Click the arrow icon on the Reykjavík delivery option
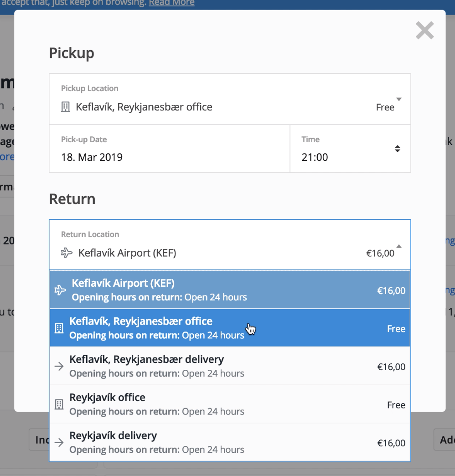The width and height of the screenshot is (455, 476). click(59, 442)
